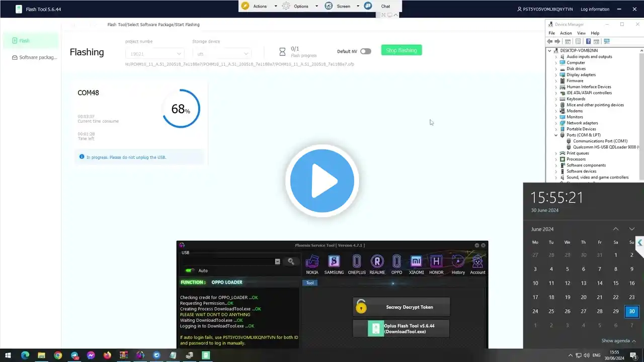Toggle the Default NV switch

(366, 51)
